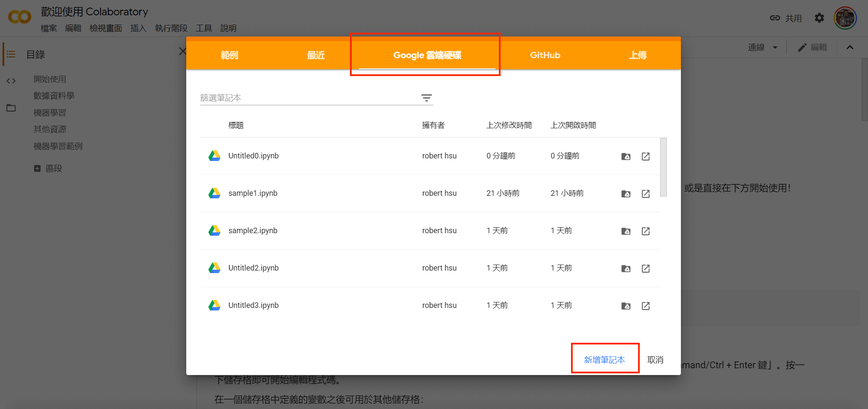Sort by the 標題 column header
This screenshot has height=409, width=868.
coord(236,125)
